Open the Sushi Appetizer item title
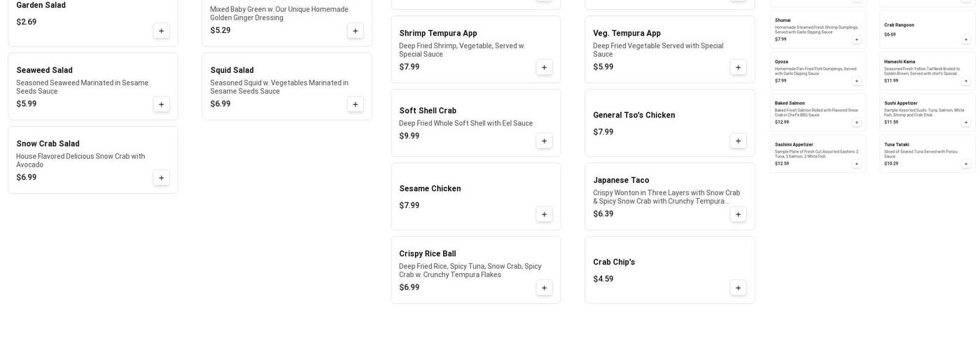 tap(900, 103)
